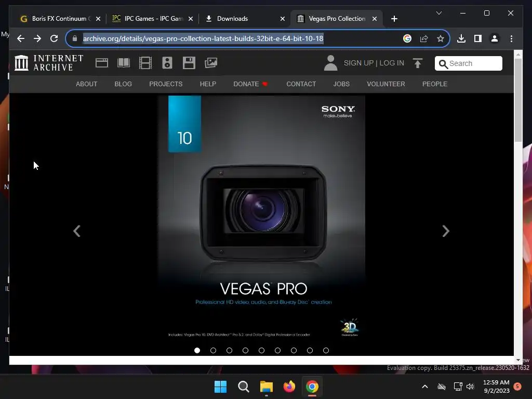Image resolution: width=532 pixels, height=399 pixels.
Task: Select Vegas Pro Collection tab
Action: click(336, 19)
